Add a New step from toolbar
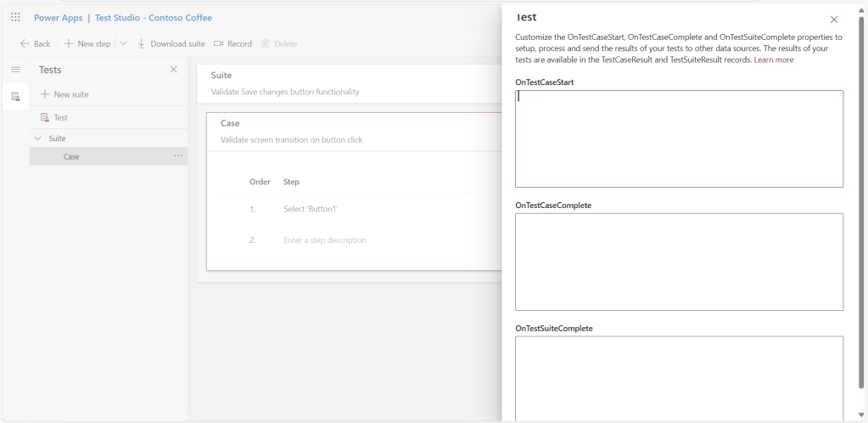The width and height of the screenshot is (868, 423). [x=87, y=43]
